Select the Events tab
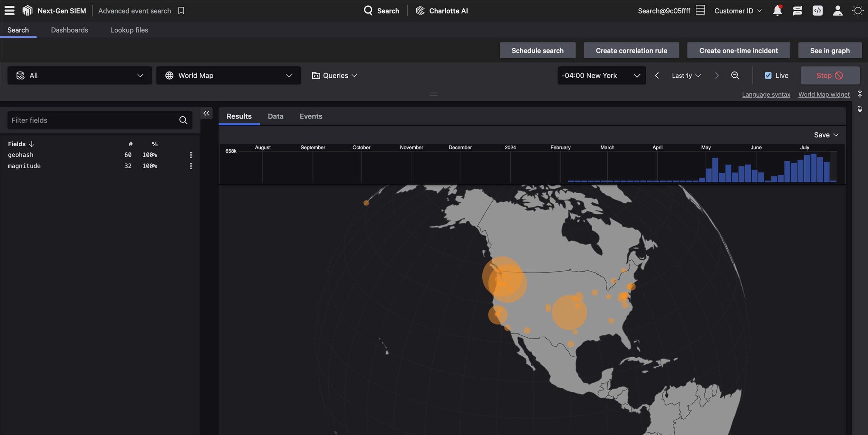Image resolution: width=868 pixels, height=435 pixels. (x=311, y=116)
